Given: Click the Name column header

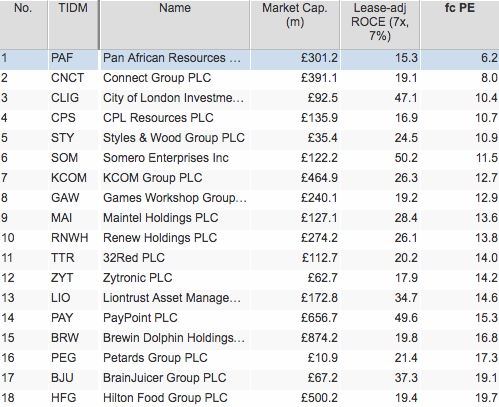Looking at the screenshot, I should click(x=175, y=25).
